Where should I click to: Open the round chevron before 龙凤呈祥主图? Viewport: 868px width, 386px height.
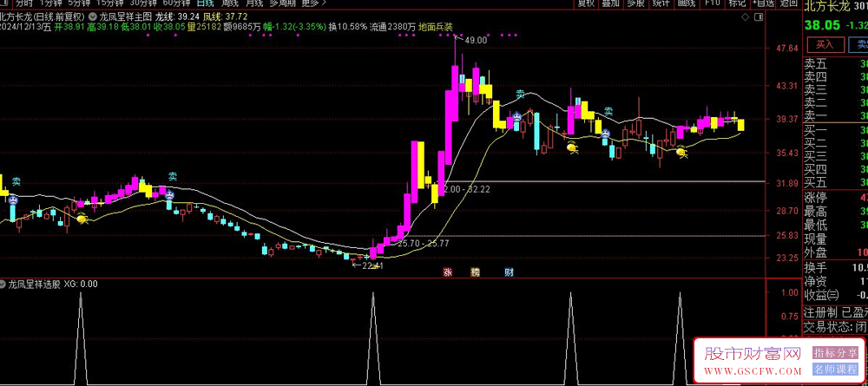tap(91, 16)
